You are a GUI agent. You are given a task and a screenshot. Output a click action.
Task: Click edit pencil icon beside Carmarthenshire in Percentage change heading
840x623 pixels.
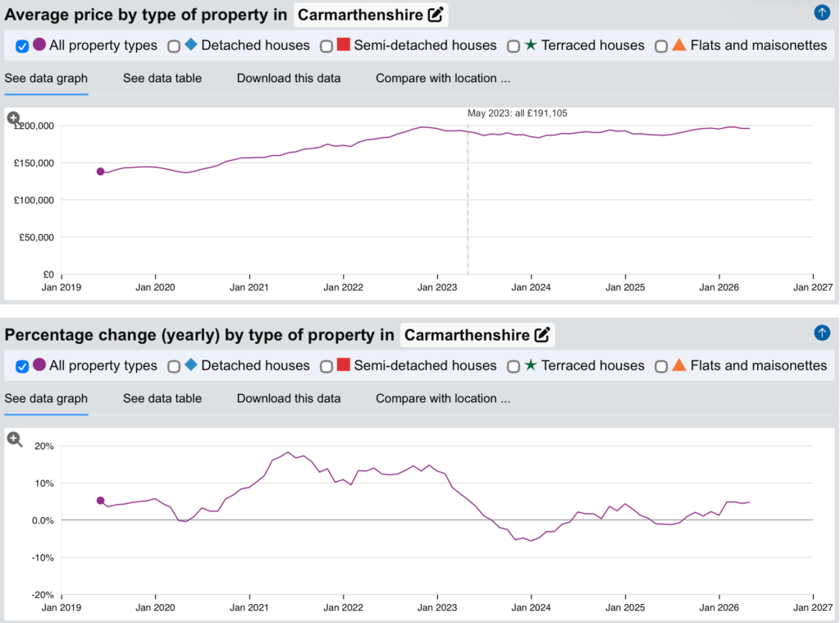point(542,335)
